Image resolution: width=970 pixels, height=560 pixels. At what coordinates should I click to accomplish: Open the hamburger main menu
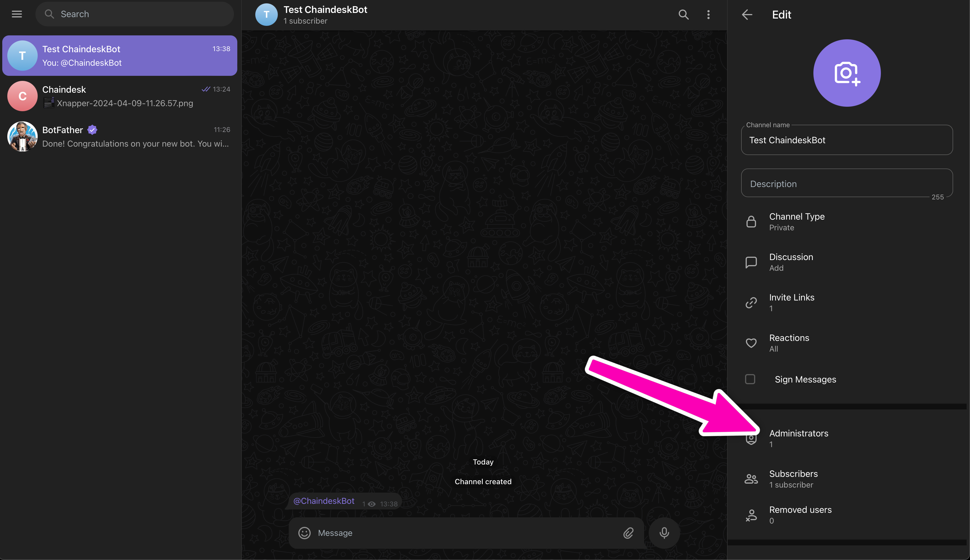[x=17, y=14]
